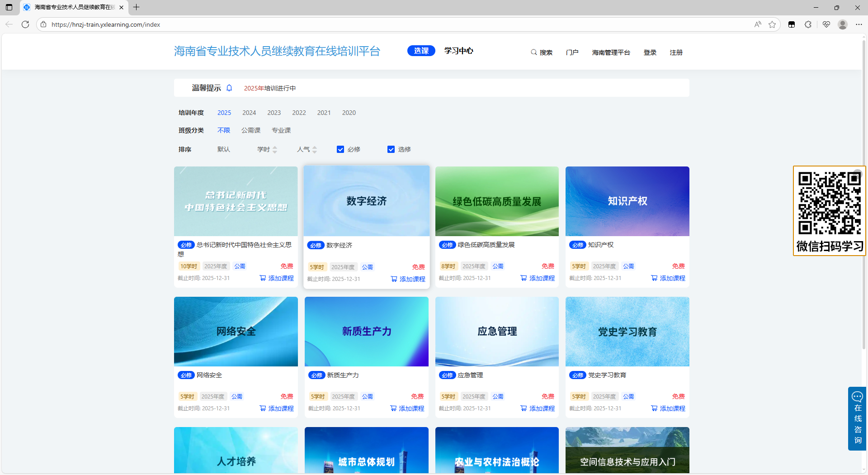
Task: Open 数字经济 course thumbnail
Action: coord(367,201)
